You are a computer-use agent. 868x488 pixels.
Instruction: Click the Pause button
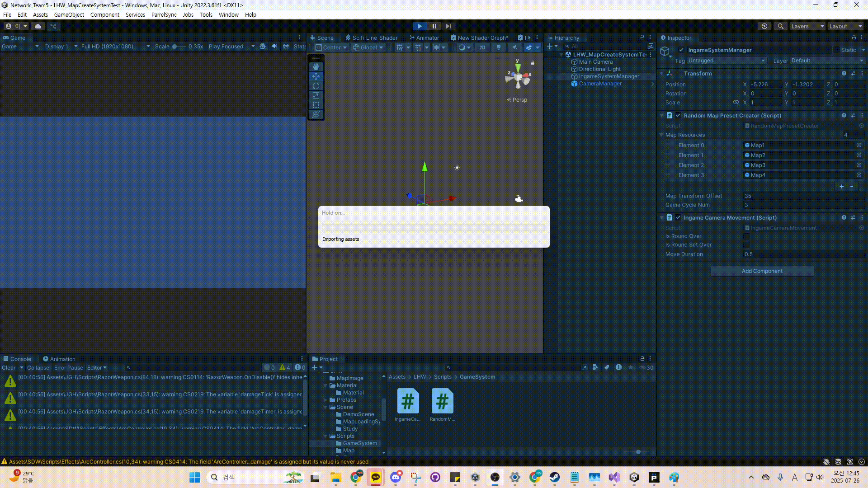pos(434,26)
